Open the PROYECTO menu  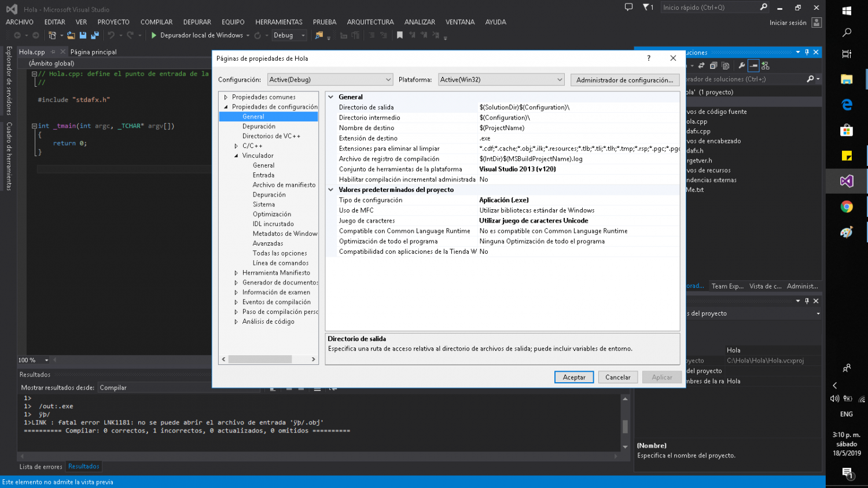[113, 22]
